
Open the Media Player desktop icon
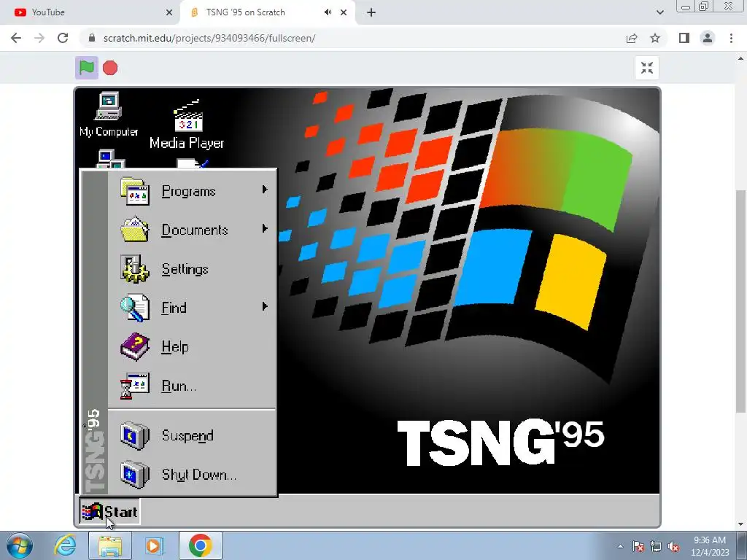coord(187,124)
